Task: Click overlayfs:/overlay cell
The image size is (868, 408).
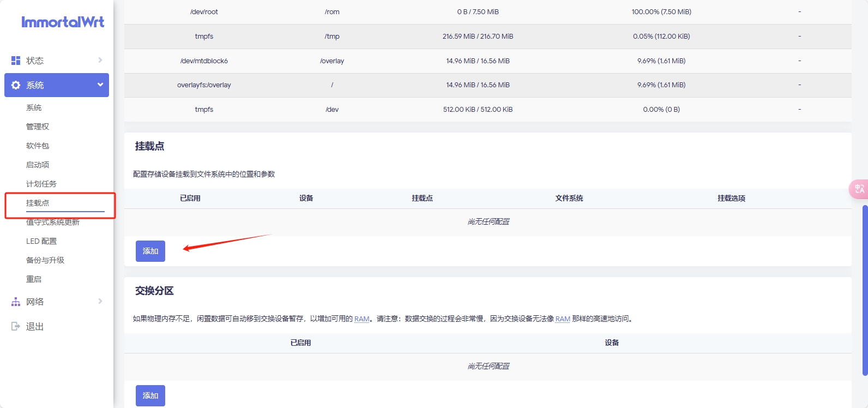Action: [x=204, y=85]
